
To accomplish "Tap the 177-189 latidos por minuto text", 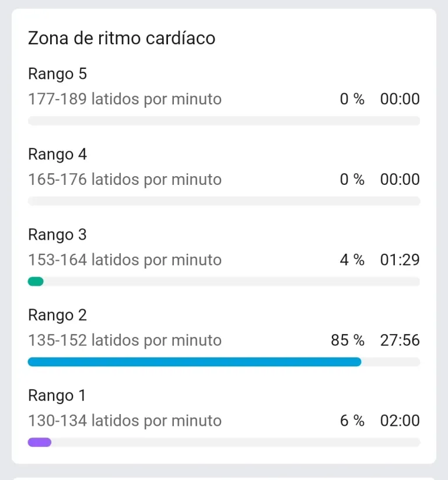I will tap(125, 99).
